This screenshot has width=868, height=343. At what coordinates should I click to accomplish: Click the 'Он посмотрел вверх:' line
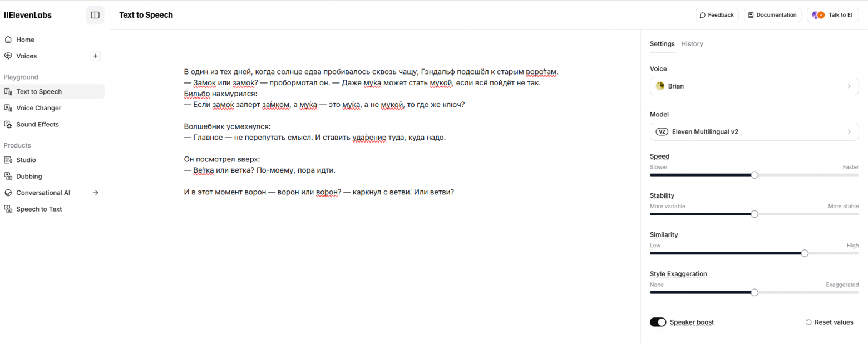click(x=222, y=159)
